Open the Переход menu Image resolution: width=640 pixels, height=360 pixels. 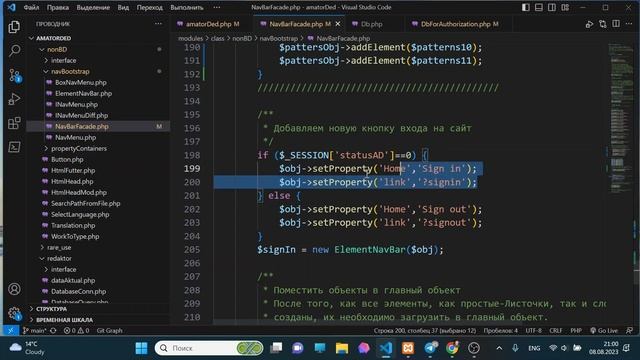point(149,7)
